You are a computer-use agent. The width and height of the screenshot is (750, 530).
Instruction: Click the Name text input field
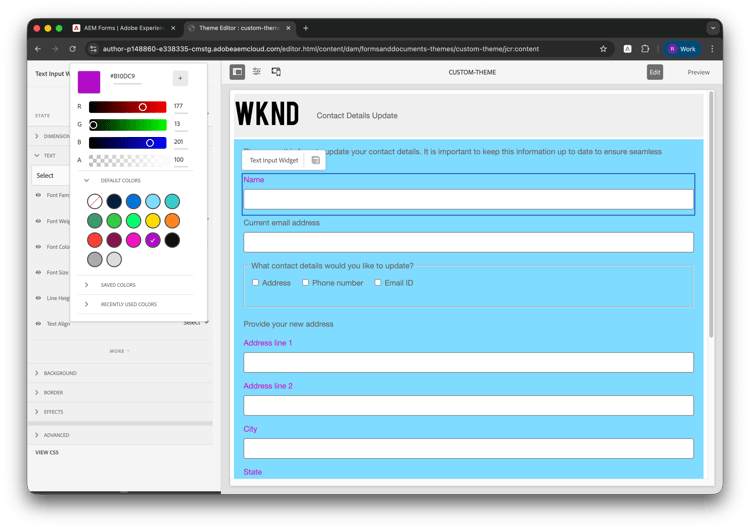(x=468, y=199)
